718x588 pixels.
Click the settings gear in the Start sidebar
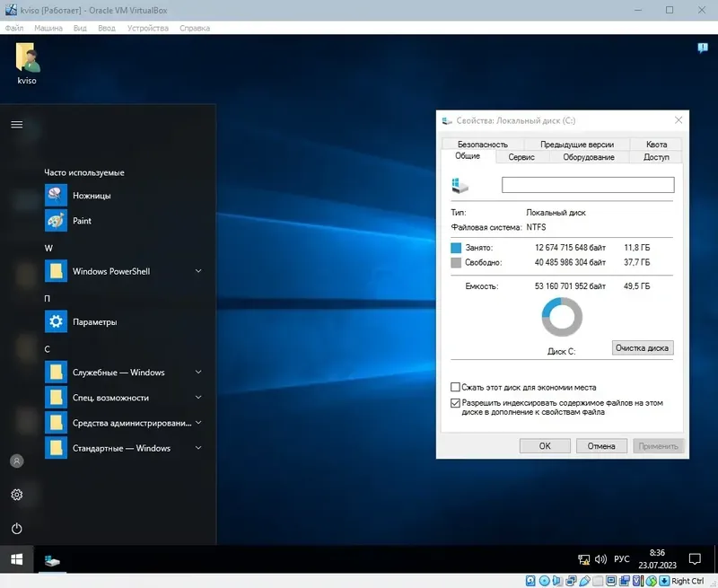click(x=16, y=494)
